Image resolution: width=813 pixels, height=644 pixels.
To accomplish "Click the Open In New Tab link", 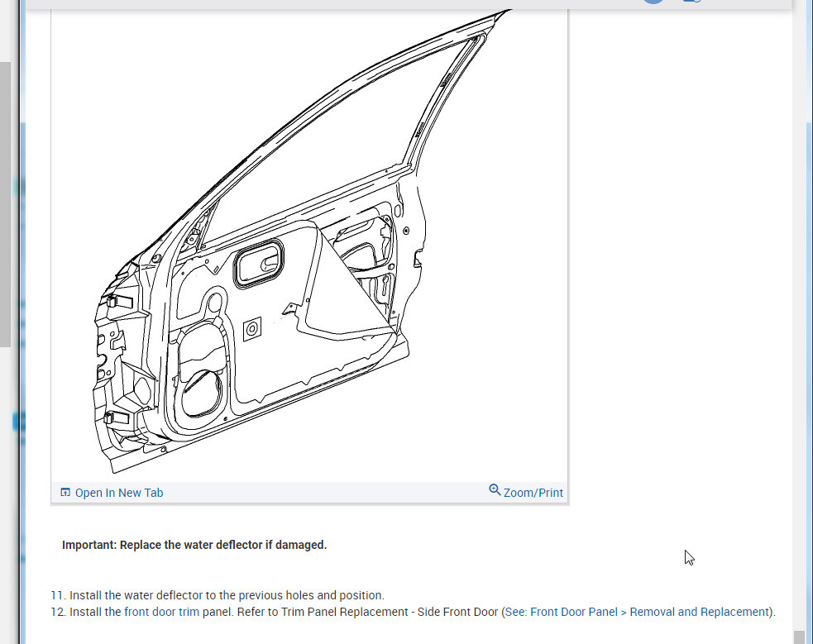I will pos(119,493).
